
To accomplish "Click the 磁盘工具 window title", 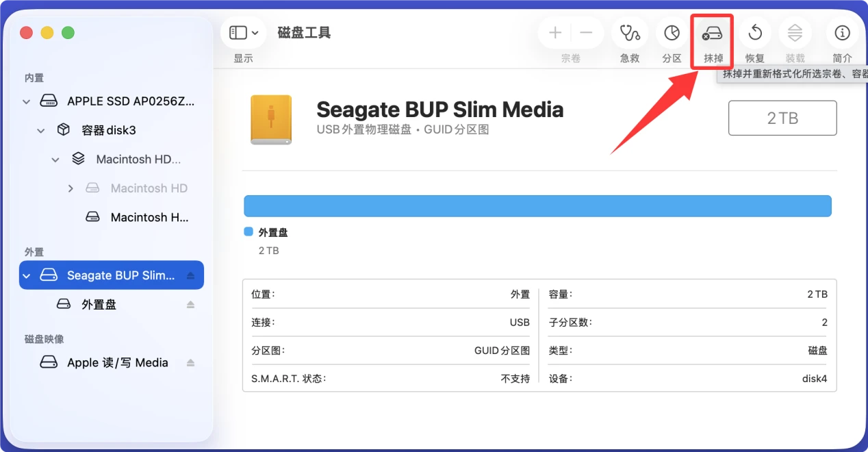I will click(x=304, y=33).
